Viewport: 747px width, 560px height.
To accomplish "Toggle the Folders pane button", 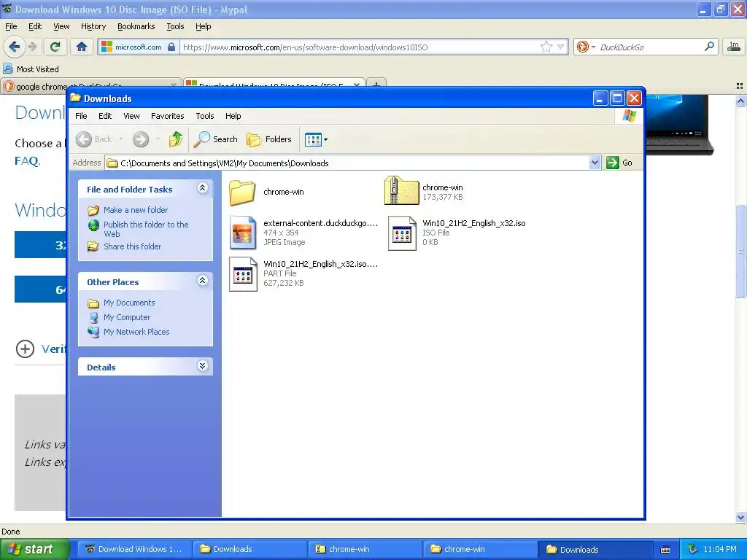I will [268, 139].
